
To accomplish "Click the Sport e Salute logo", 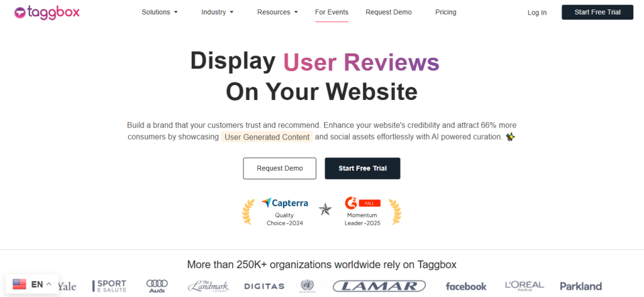I will pyautogui.click(x=109, y=286).
